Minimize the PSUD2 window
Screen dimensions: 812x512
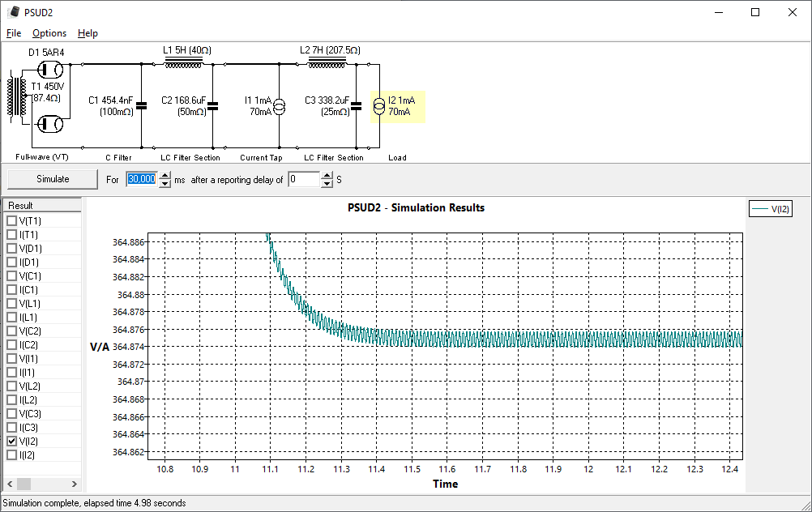tap(718, 12)
